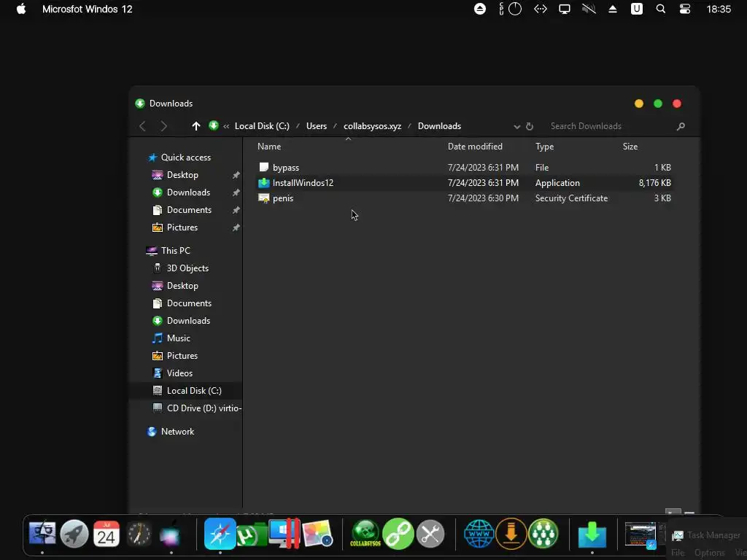Sort by Type column
This screenshot has width=747, height=560.
[544, 147]
